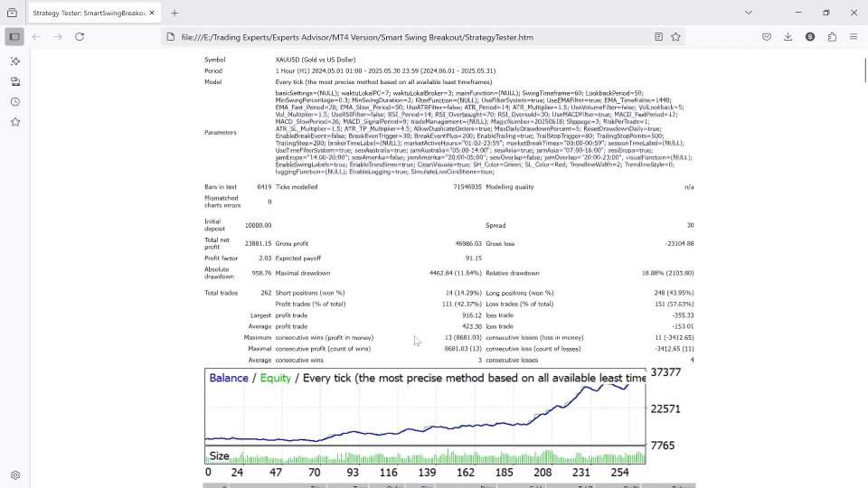Click Short positions value 14 (14.29%)
868x488 pixels.
point(463,293)
